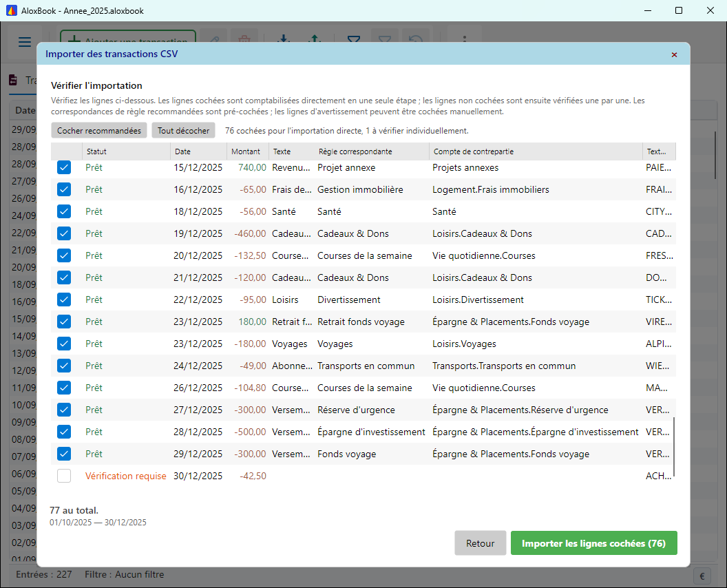Click the -42,50 amount cell
The image size is (727, 588).
[x=253, y=476]
